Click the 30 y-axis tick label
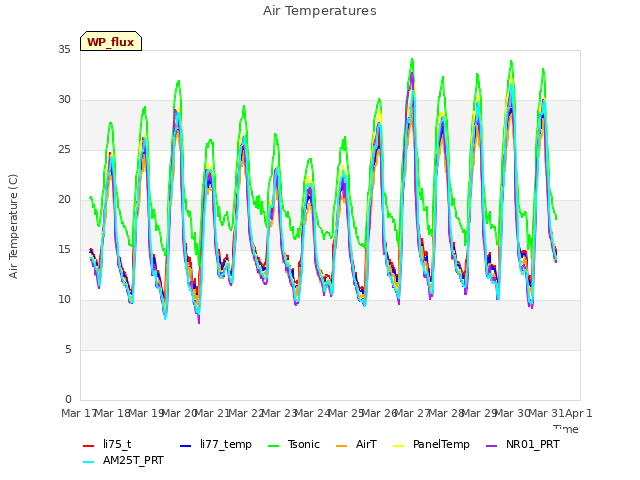640x480 pixels. 64,100
